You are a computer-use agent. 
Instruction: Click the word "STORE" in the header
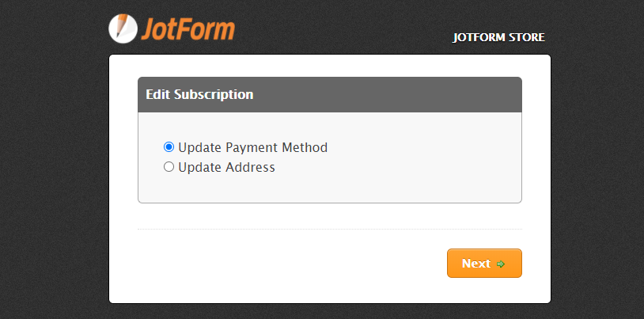click(527, 37)
